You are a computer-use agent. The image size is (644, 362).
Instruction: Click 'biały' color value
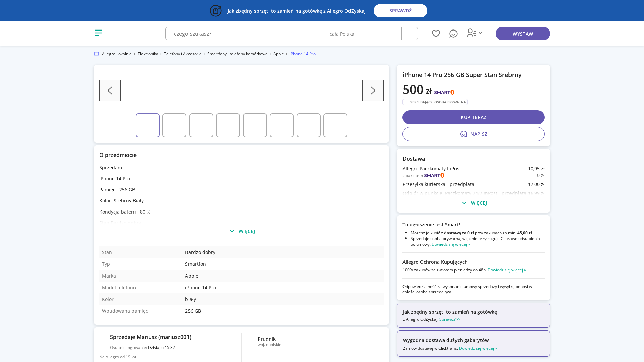point(190,299)
